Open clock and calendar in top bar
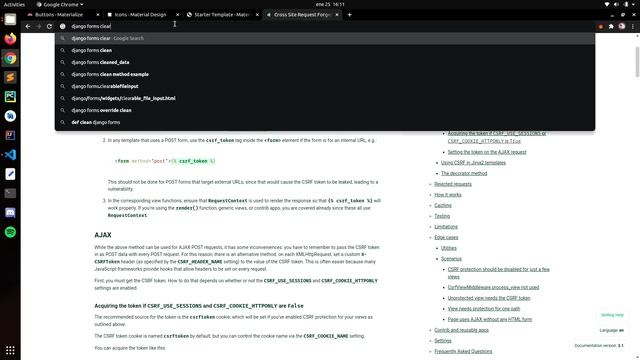This screenshot has height=360, width=640. [x=330, y=4]
